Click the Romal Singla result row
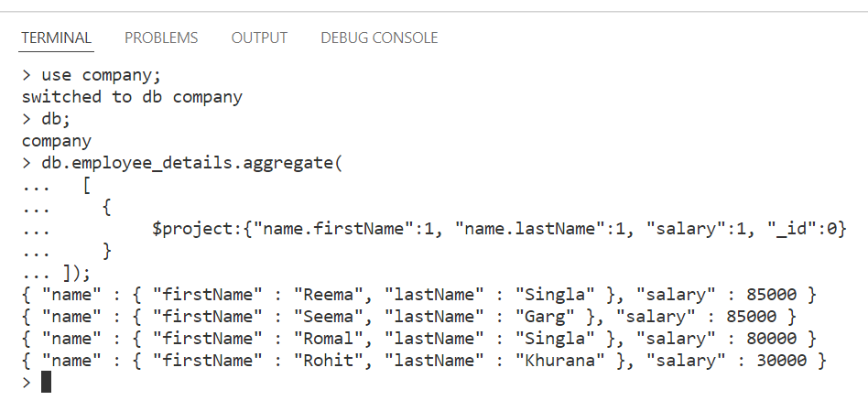The image size is (868, 411). 419,338
